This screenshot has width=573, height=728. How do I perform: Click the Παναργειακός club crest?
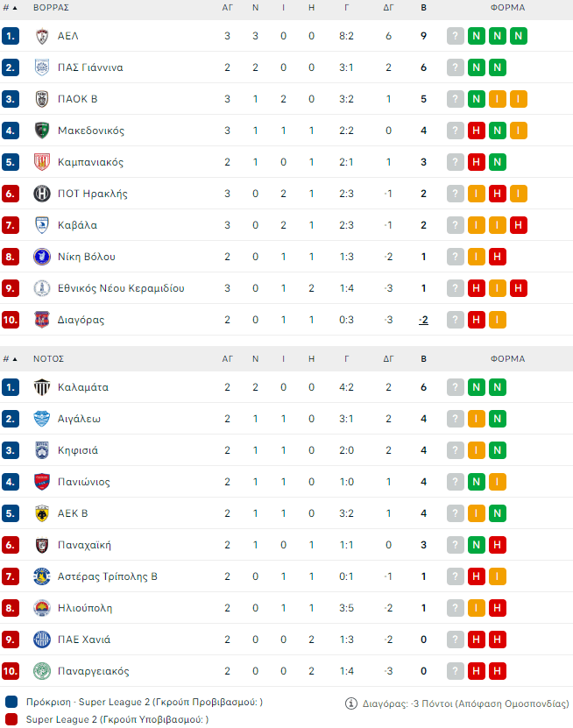coord(42,671)
